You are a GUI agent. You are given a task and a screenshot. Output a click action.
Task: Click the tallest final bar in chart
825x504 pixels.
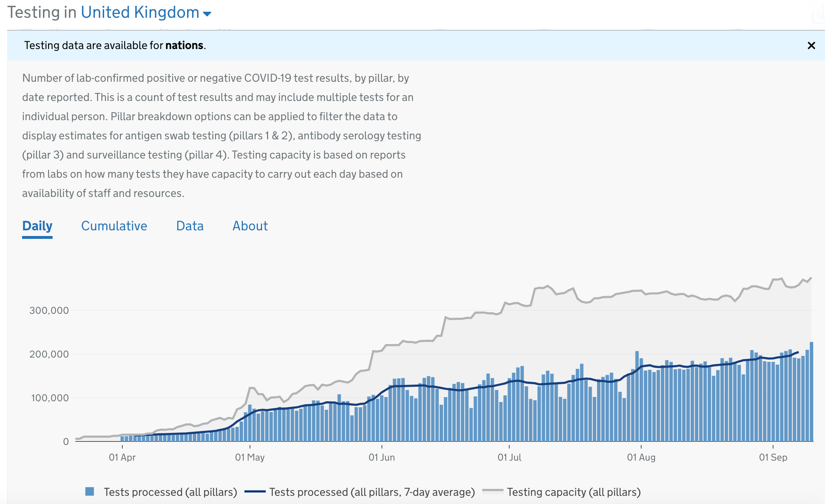pyautogui.click(x=811, y=392)
